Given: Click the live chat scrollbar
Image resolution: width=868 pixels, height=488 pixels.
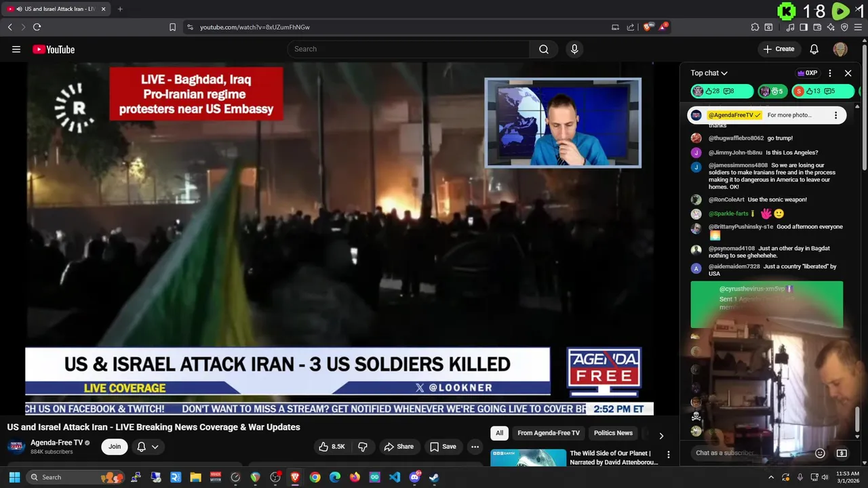Looking at the screenshot, I should click(x=858, y=420).
